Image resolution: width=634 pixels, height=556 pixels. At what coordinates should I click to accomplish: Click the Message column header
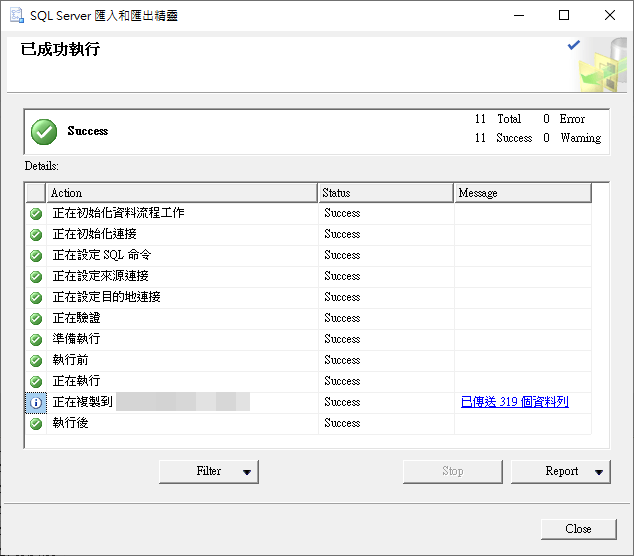(522, 192)
